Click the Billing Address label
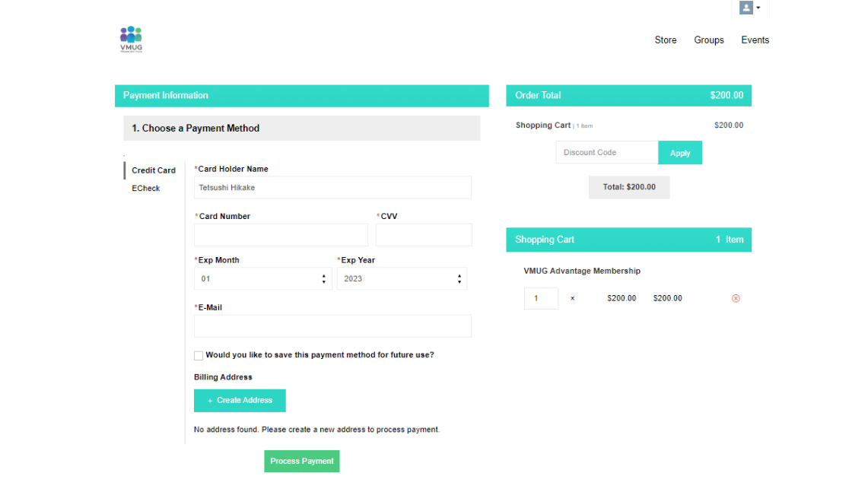This screenshot has height=489, width=868. (223, 377)
